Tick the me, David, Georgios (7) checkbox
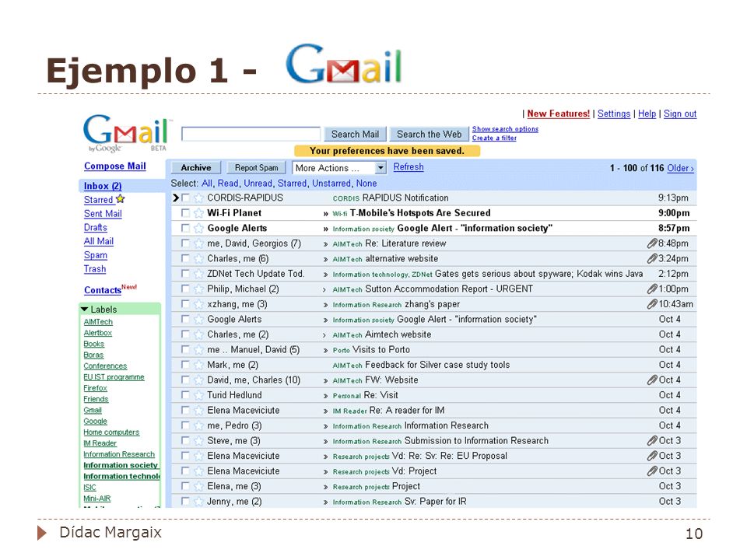Image resolution: width=747 pixels, height=560 pixels. [185, 243]
